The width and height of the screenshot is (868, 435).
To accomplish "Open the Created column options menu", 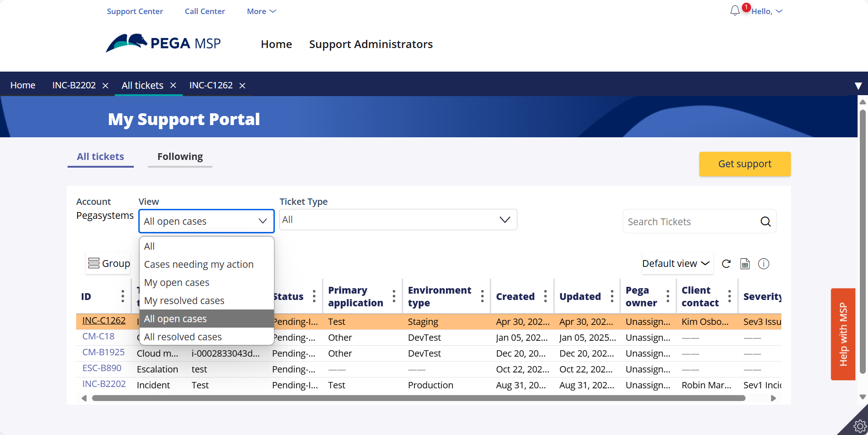I will (x=545, y=296).
